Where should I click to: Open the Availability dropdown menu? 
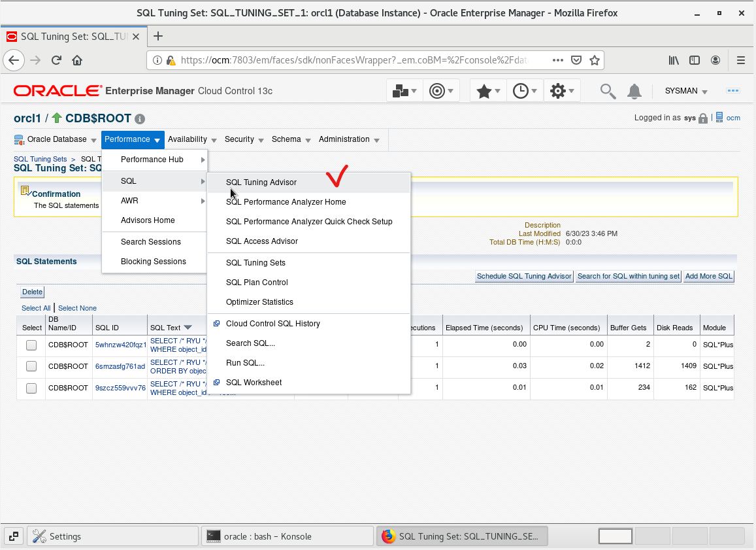tap(192, 139)
